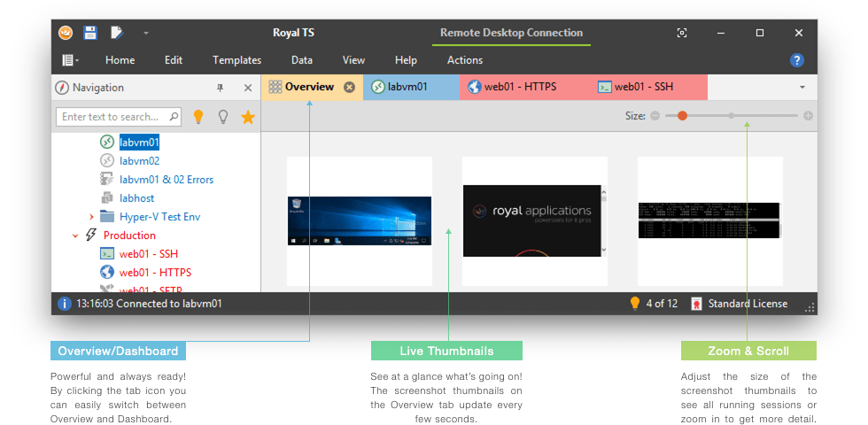868x425 pixels.
Task: Open the Data ribbon tab
Action: [302, 60]
